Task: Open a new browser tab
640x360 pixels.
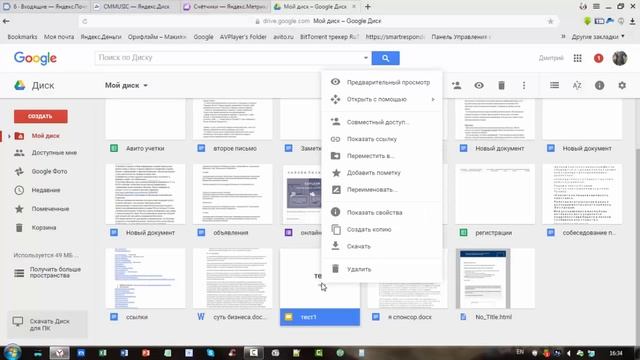Action: pyautogui.click(x=368, y=7)
